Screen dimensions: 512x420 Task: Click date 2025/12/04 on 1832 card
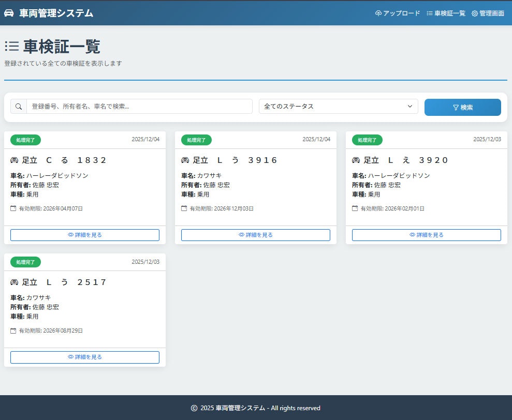pos(145,139)
